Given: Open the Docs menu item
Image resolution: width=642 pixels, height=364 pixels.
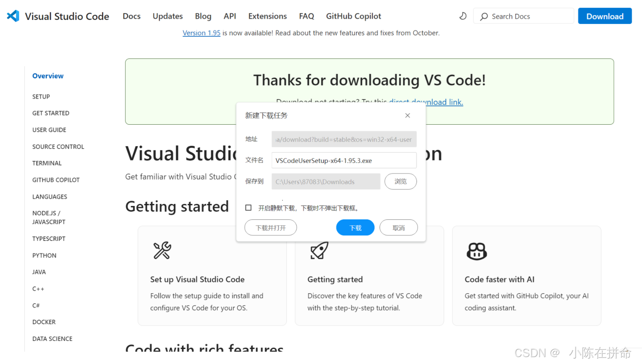Looking at the screenshot, I should tap(132, 16).
